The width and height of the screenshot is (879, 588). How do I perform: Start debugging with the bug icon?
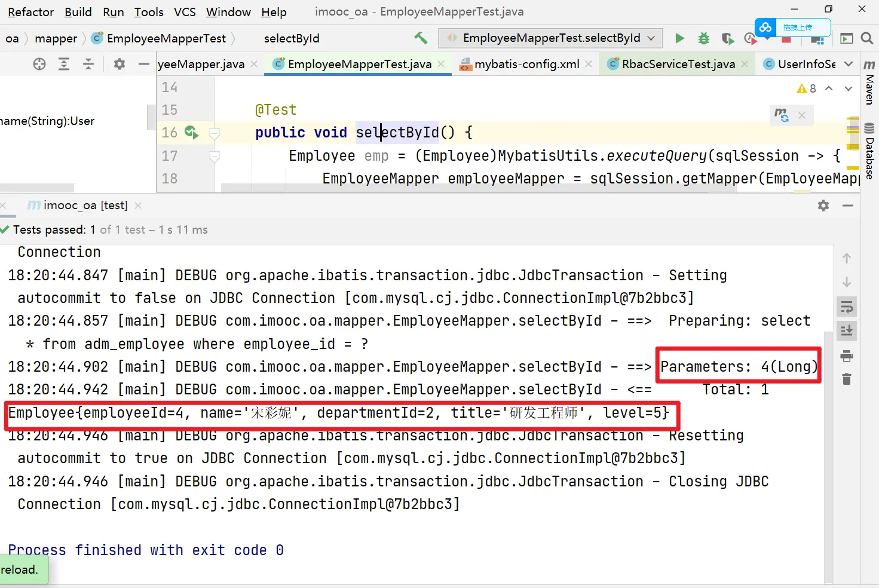(704, 38)
